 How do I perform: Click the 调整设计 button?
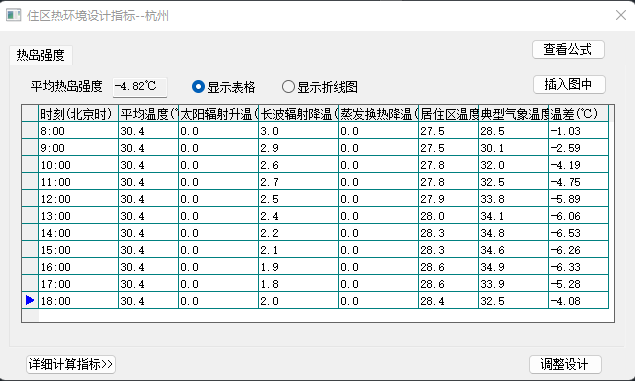tap(565, 364)
